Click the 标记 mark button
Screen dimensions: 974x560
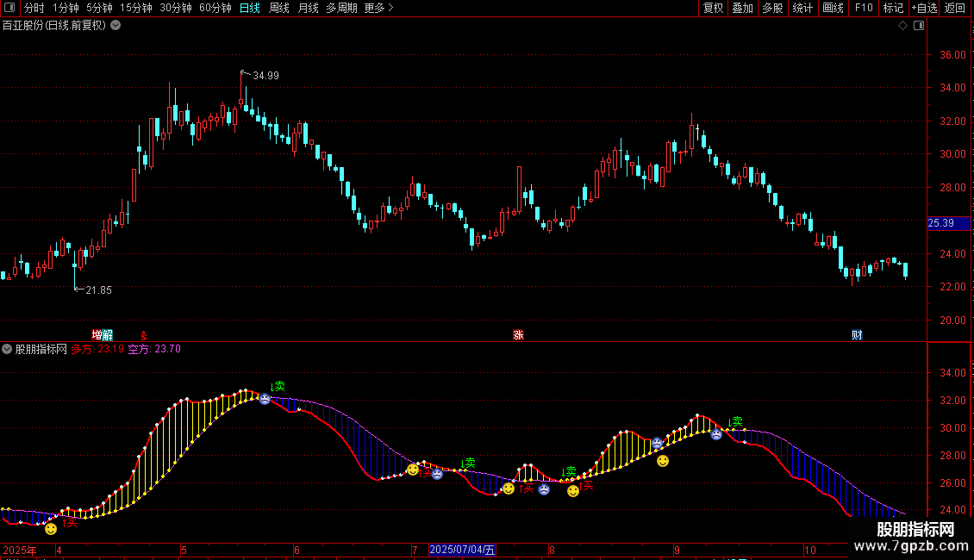pyautogui.click(x=893, y=8)
